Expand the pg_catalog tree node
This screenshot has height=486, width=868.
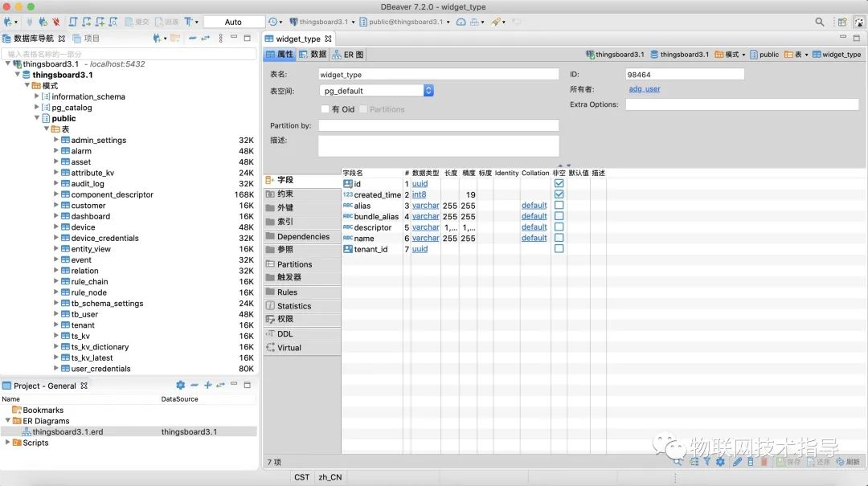point(36,107)
